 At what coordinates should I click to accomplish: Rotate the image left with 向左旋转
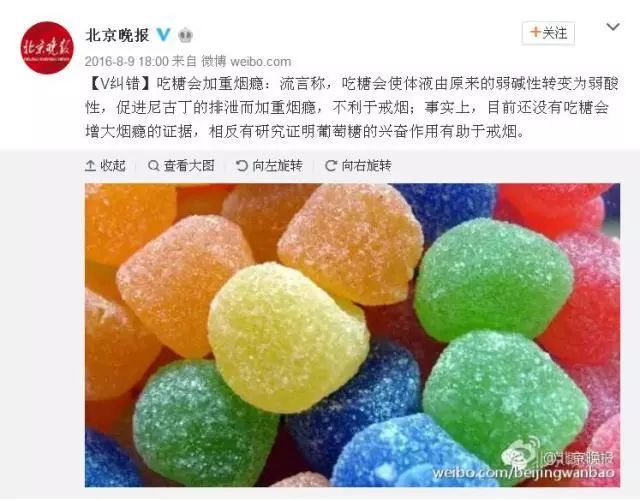[x=269, y=165]
